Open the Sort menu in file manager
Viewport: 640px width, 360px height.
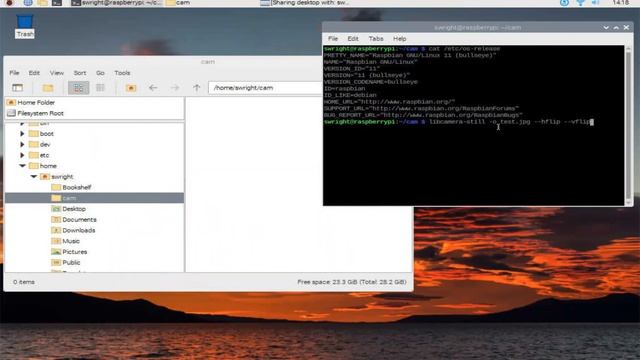click(x=80, y=73)
